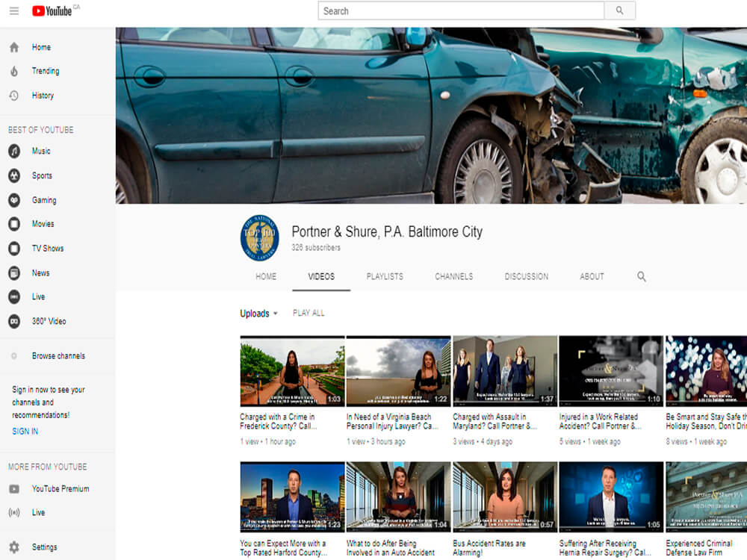747x560 pixels.
Task: Open the Bus Accident Rates thumbnail
Action: coord(505,497)
